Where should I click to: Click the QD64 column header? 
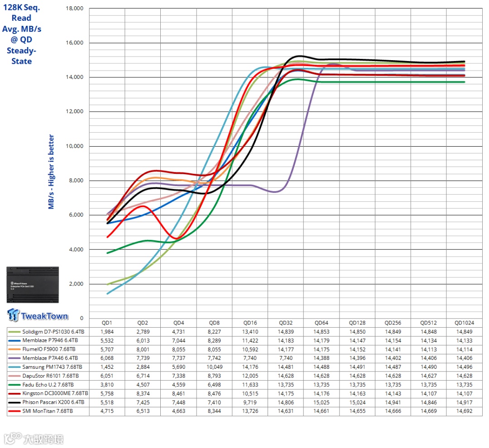pos(321,323)
